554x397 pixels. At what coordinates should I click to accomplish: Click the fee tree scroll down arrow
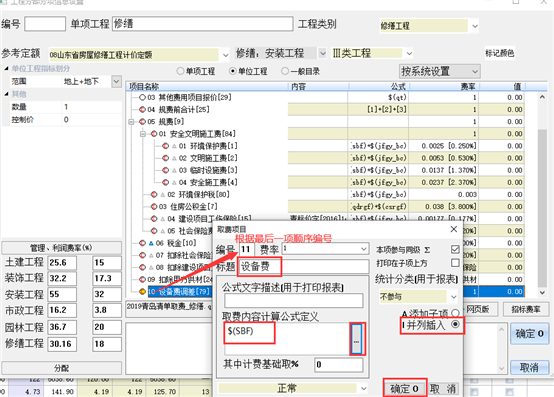pos(542,292)
